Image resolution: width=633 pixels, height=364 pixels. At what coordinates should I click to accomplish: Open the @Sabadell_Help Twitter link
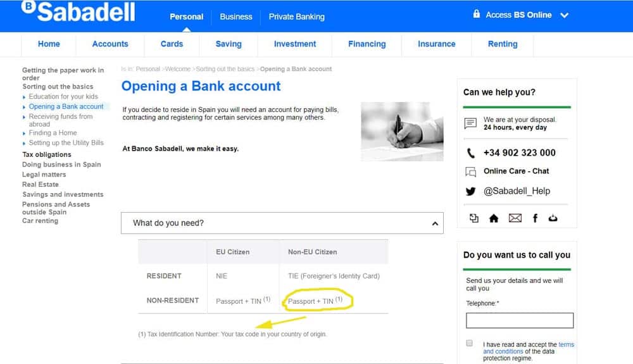[517, 191]
